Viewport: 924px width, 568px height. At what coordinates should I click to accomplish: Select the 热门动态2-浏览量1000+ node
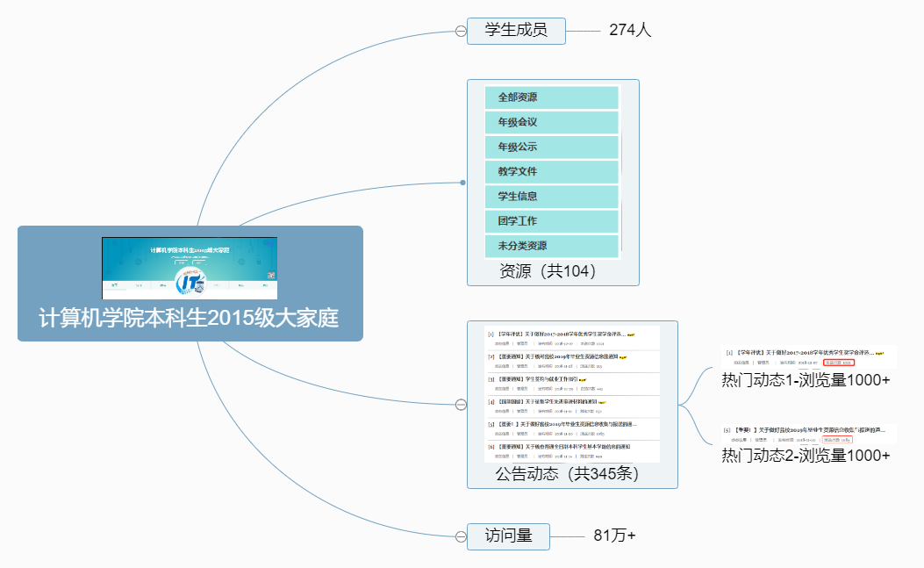point(806,455)
